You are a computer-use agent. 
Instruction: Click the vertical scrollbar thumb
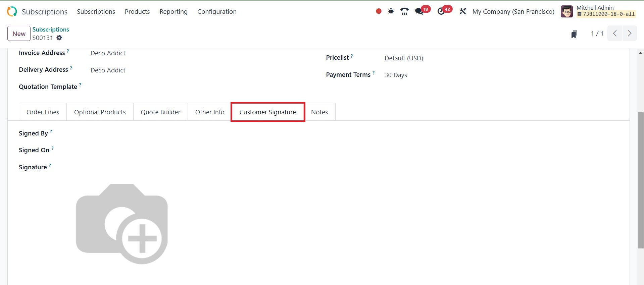(x=641, y=180)
